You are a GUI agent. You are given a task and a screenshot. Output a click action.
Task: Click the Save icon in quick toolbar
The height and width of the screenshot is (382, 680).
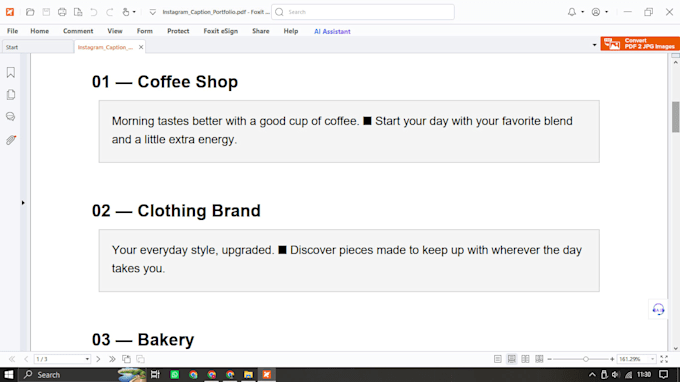click(46, 12)
